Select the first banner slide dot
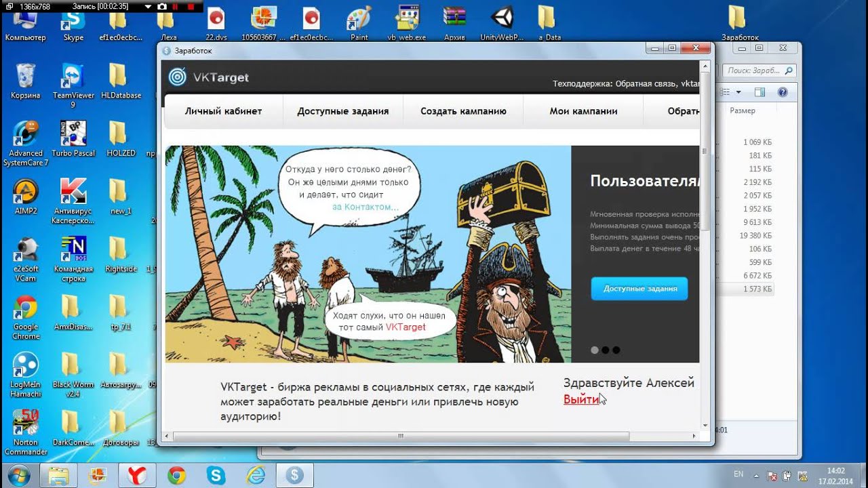Image resolution: width=868 pixels, height=488 pixels. [x=595, y=350]
